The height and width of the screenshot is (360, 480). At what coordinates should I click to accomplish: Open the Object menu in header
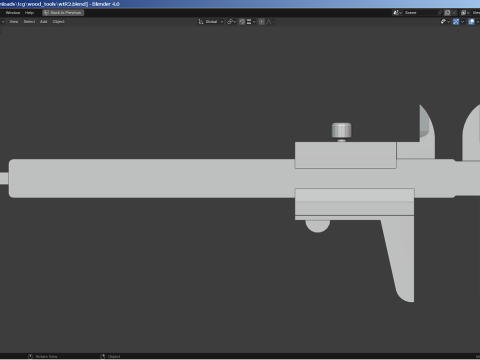click(x=59, y=22)
